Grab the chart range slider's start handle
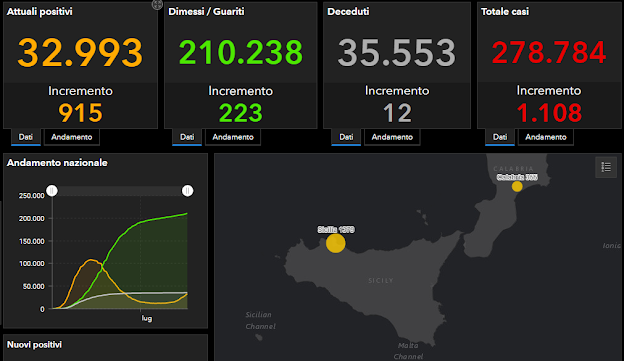Image resolution: width=624 pixels, height=361 pixels. pyautogui.click(x=52, y=191)
